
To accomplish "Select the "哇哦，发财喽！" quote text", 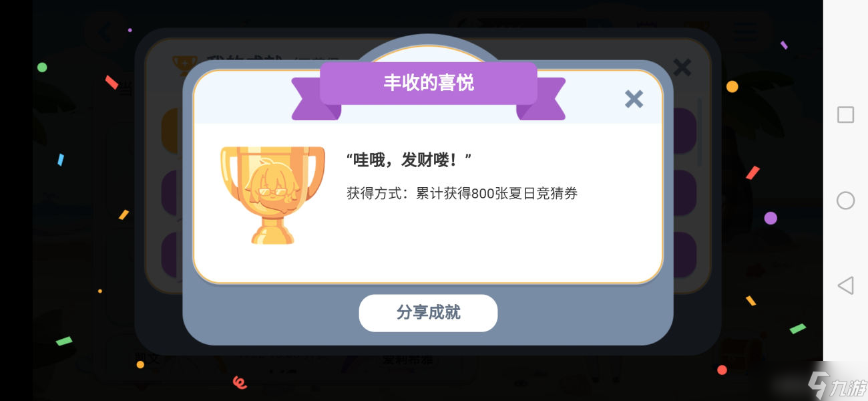I will (409, 160).
